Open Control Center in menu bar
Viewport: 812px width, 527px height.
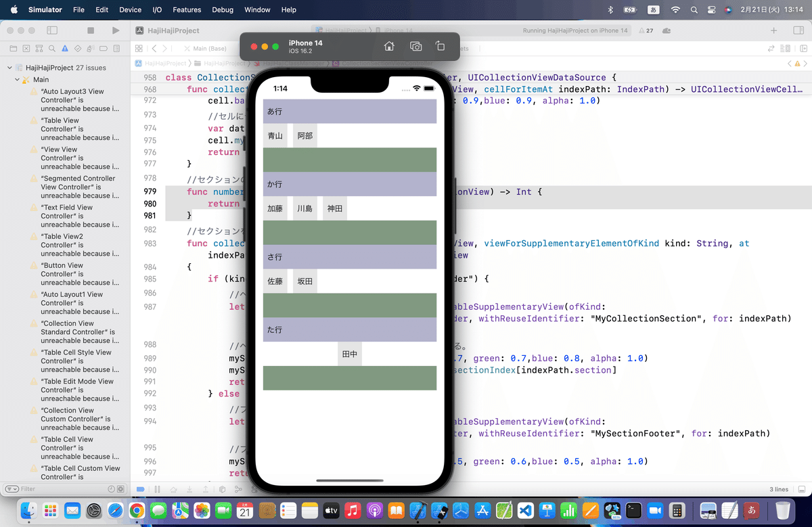point(711,9)
